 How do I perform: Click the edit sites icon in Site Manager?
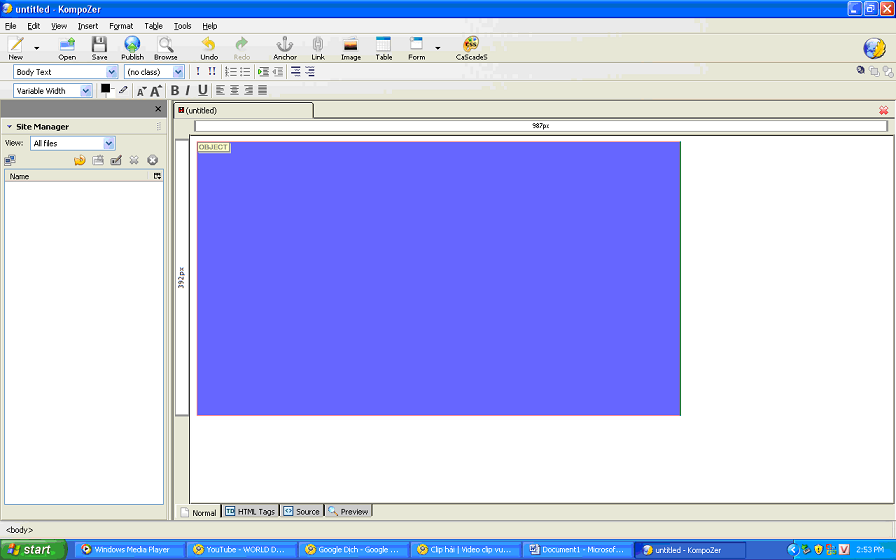(10, 160)
